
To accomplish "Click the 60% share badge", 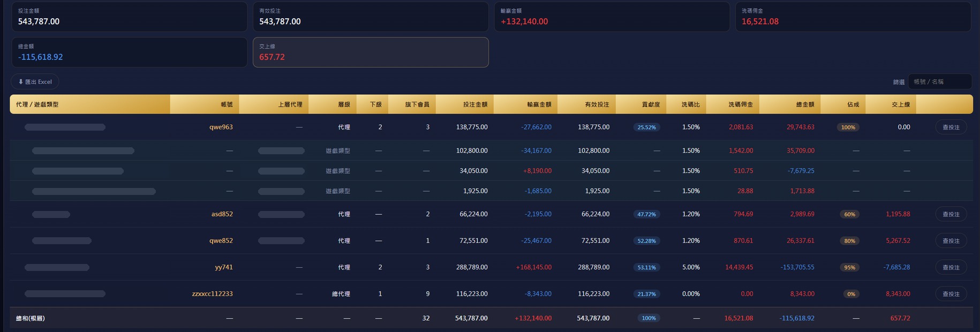I will tap(850, 214).
